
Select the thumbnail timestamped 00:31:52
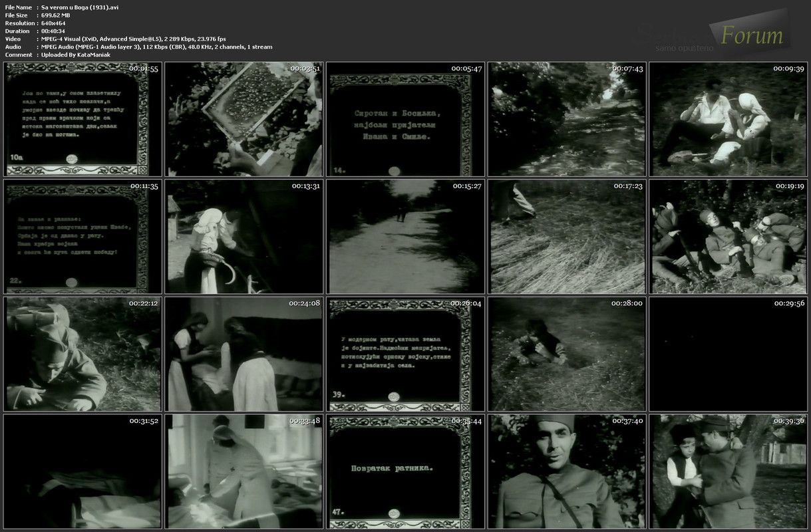point(82,471)
